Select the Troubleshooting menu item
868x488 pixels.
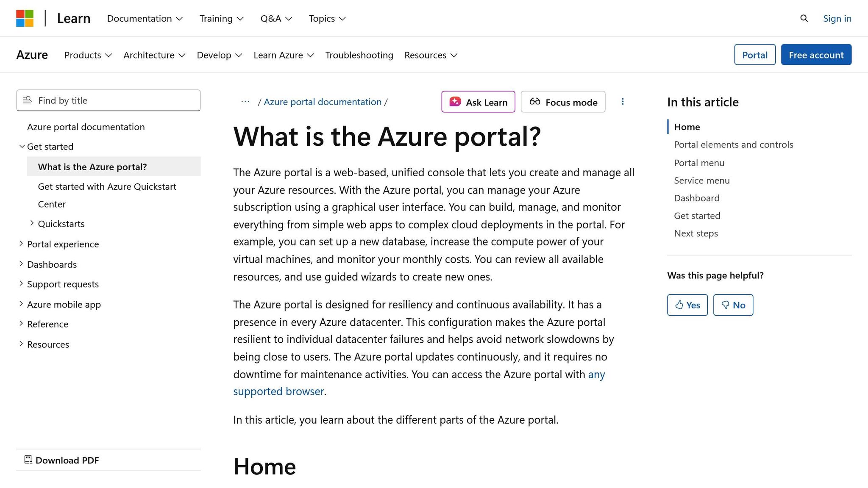pyautogui.click(x=359, y=55)
